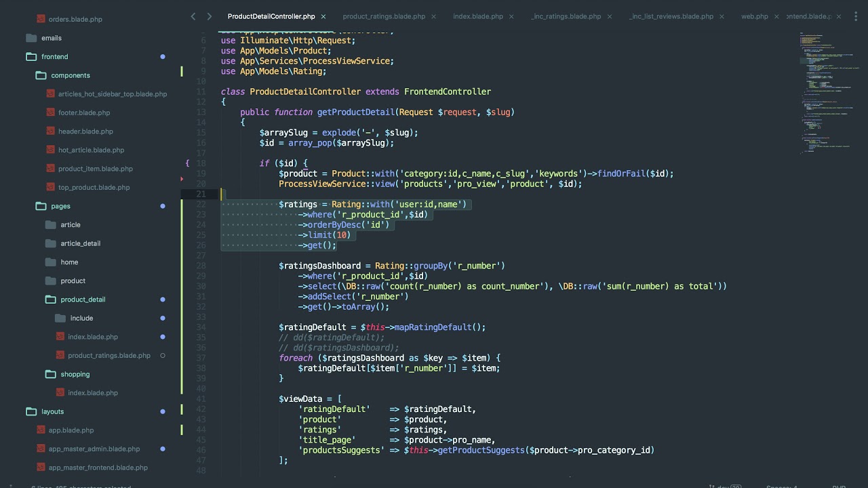
Task: Click the commented '// dd($ratingDefault);' line
Action: (332, 338)
